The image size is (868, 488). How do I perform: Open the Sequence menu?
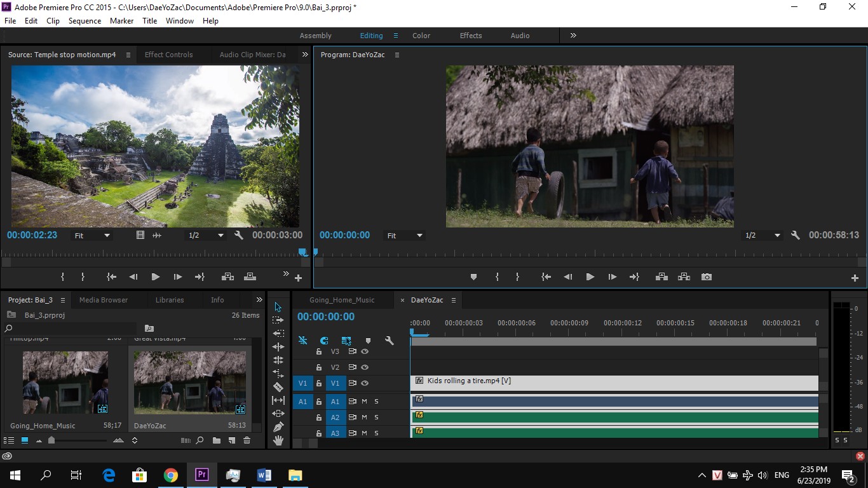(85, 21)
